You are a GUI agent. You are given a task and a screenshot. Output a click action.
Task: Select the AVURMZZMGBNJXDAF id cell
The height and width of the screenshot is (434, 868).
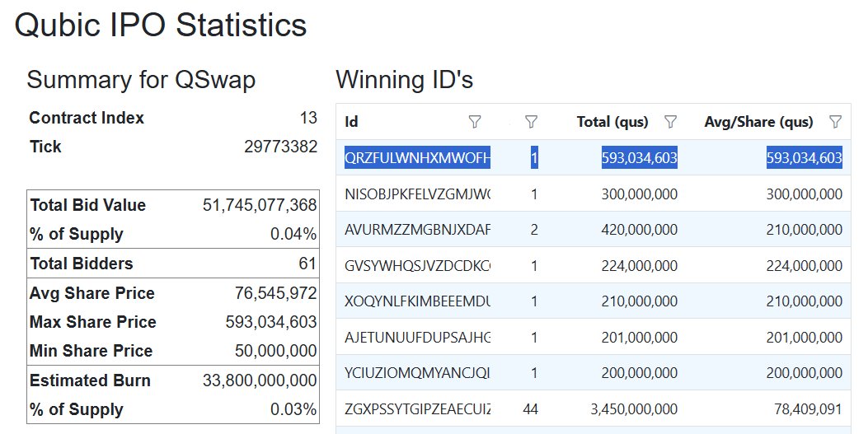coord(417,230)
